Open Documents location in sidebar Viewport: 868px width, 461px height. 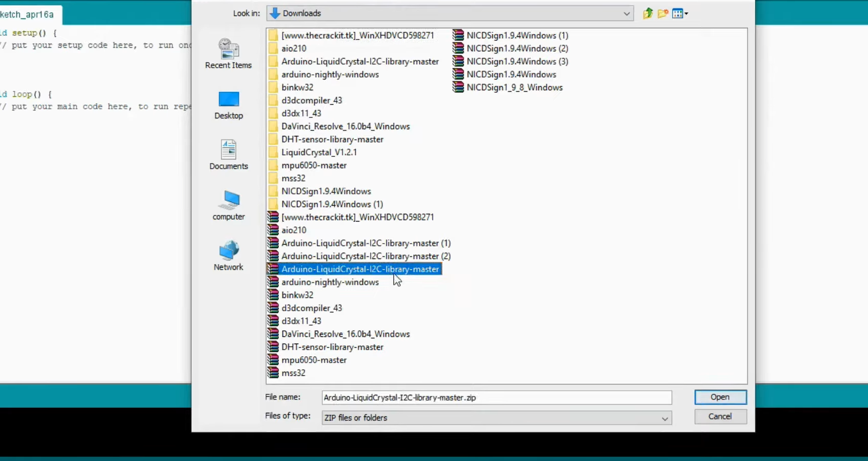pyautogui.click(x=229, y=155)
